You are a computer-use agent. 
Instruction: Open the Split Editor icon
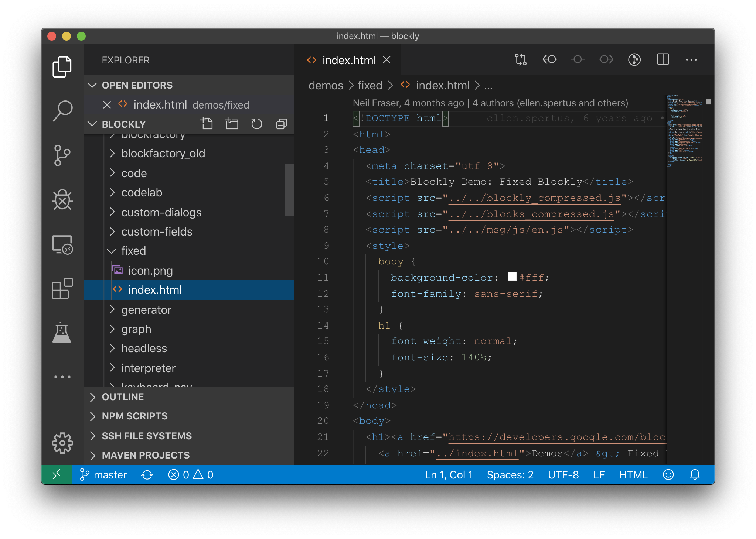663,59
